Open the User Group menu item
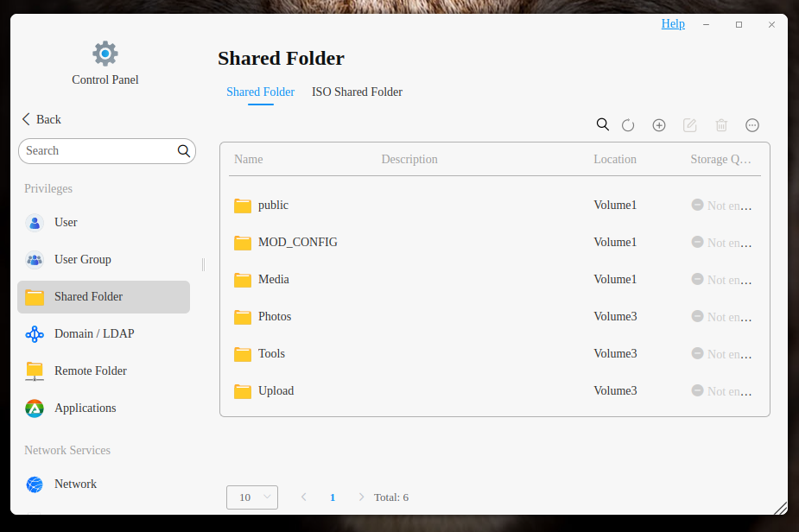Viewport: 799px width, 532px height. [104, 260]
